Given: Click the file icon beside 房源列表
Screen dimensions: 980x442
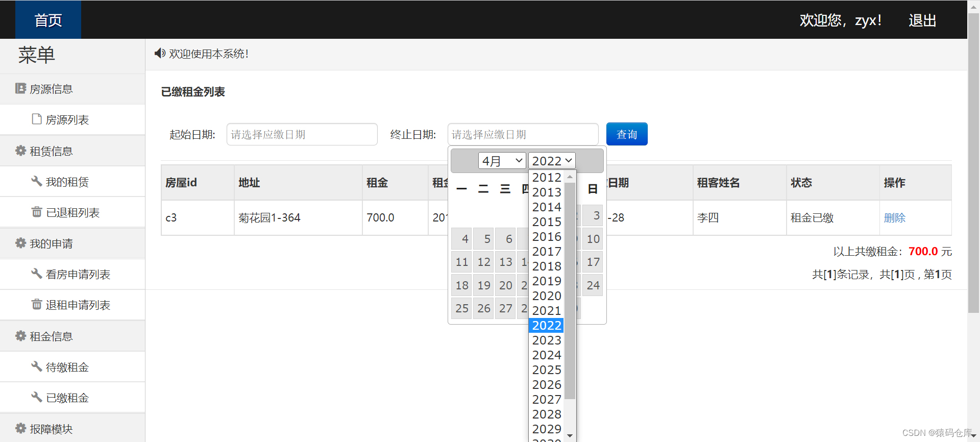Looking at the screenshot, I should point(37,119).
